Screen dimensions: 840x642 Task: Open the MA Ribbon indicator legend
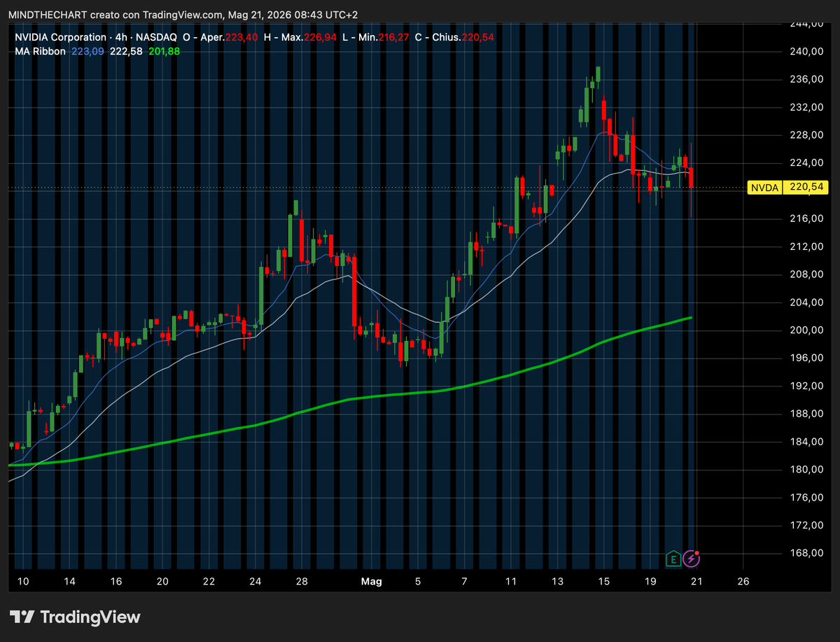point(41,51)
